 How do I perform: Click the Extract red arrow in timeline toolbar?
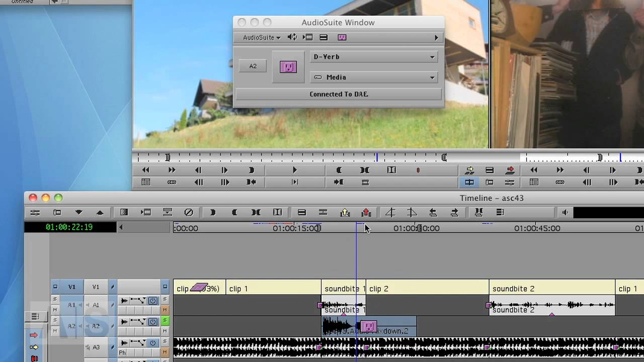(366, 213)
